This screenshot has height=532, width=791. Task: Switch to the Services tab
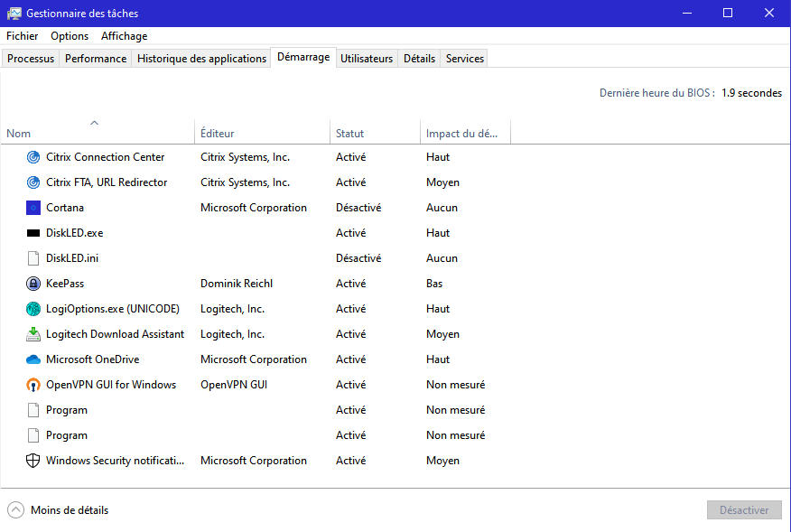point(465,58)
